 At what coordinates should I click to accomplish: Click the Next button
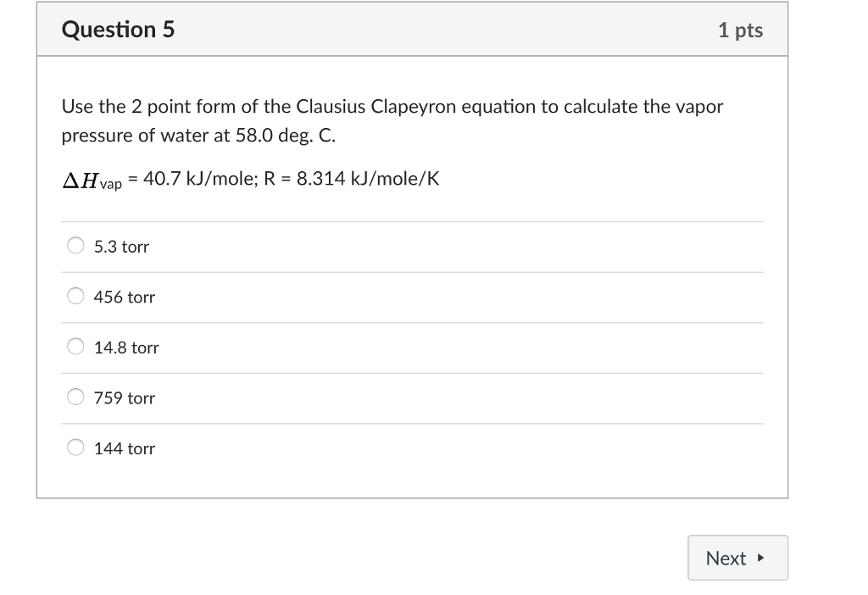tap(737, 558)
